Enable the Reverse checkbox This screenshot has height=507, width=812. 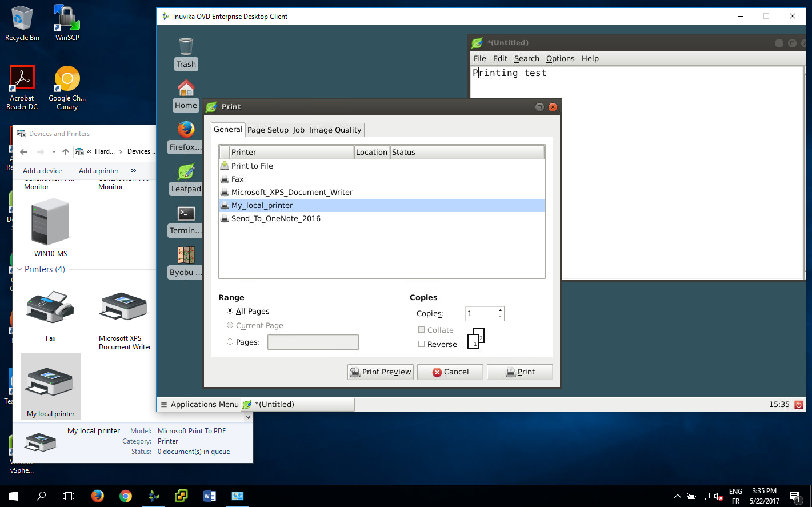click(422, 344)
